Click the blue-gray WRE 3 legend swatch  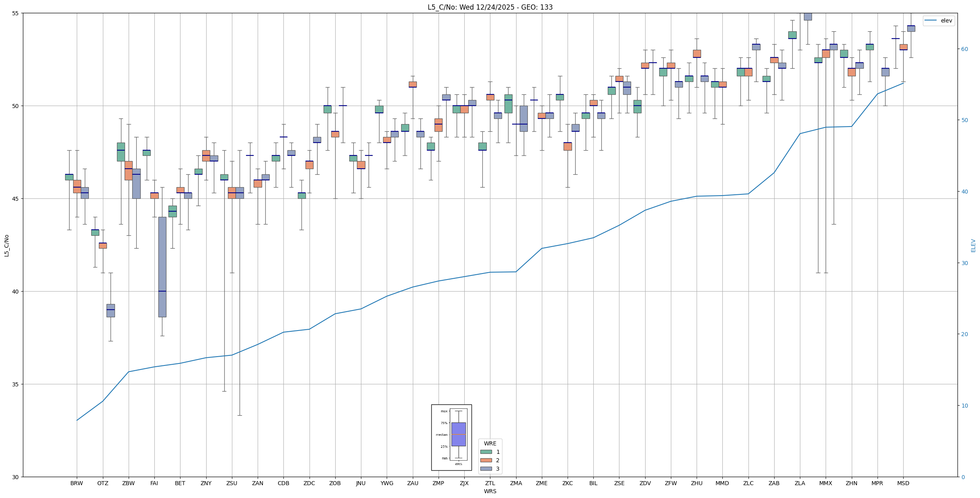pyautogui.click(x=486, y=469)
